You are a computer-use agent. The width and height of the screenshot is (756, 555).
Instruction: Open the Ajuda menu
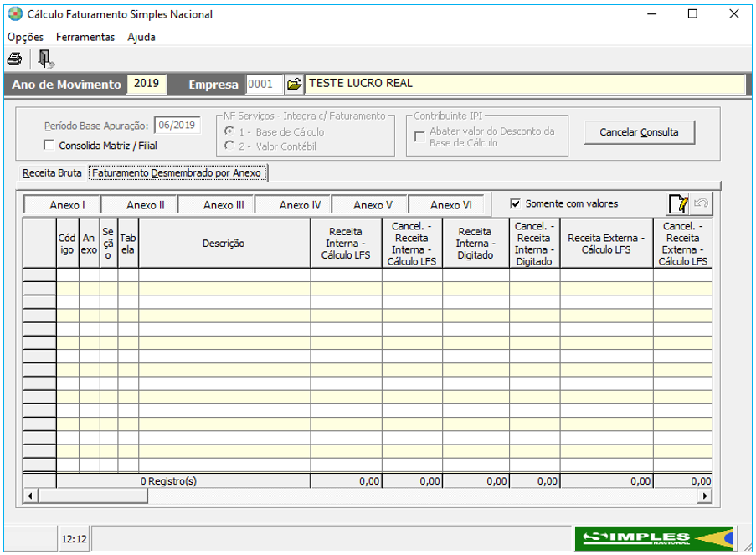pyautogui.click(x=141, y=37)
